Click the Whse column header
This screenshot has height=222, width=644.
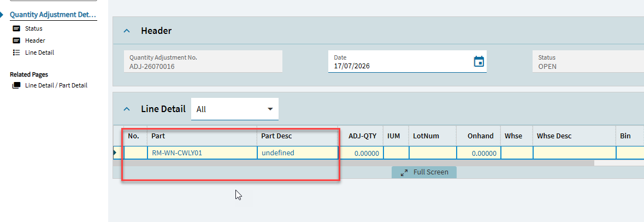[x=517, y=136]
